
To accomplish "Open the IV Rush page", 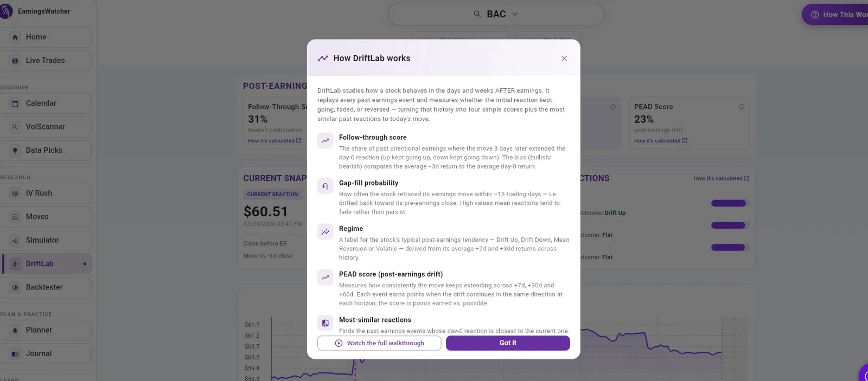I will [46, 193].
